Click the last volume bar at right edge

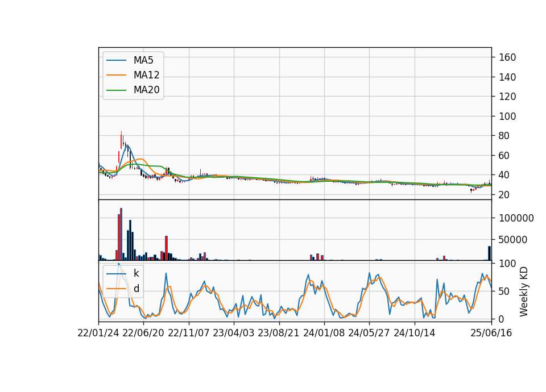click(x=490, y=253)
